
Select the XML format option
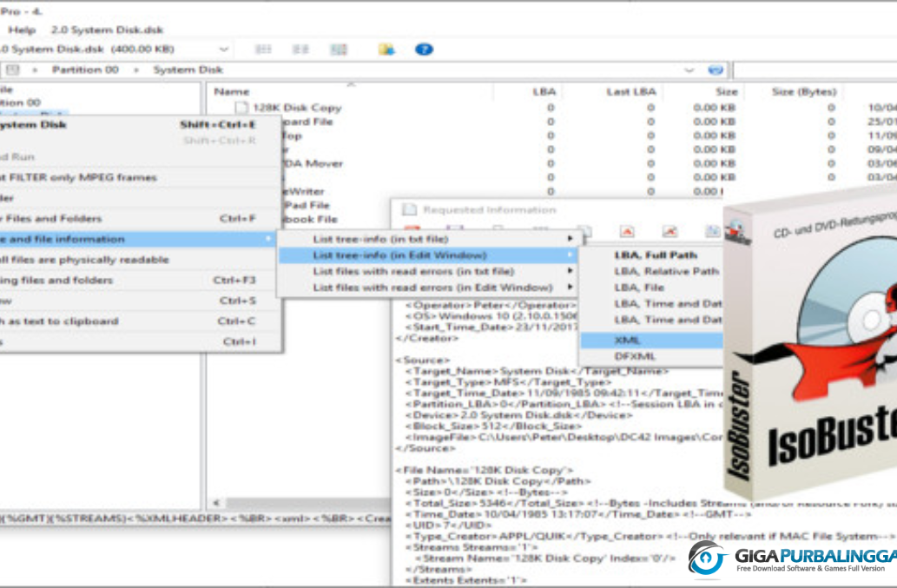click(651, 340)
